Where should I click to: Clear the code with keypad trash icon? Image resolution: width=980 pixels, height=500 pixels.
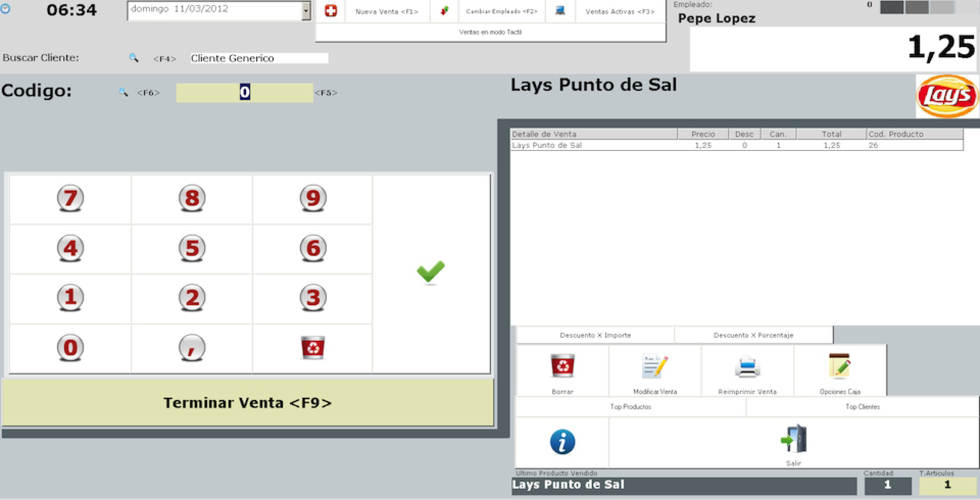click(313, 348)
